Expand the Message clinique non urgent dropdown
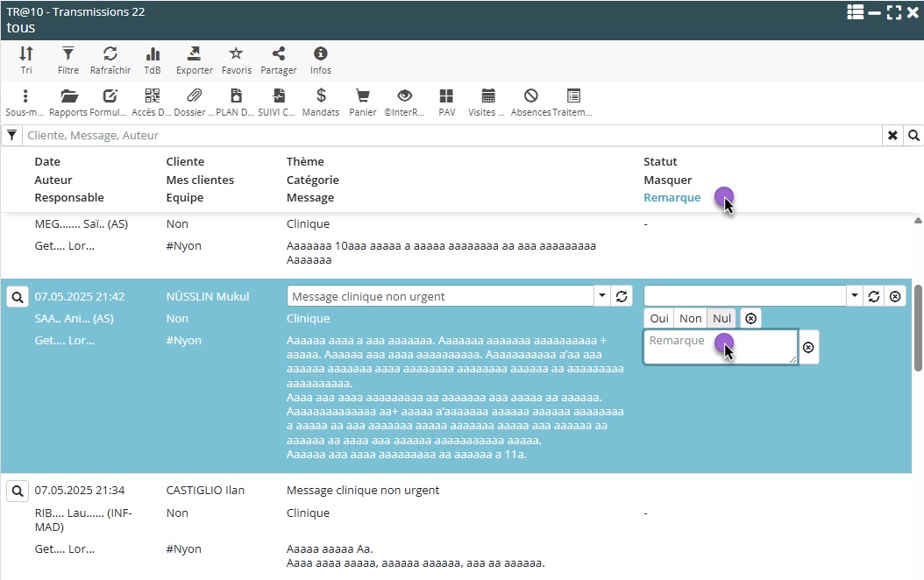Viewport: 924px width, 580px height. click(602, 296)
